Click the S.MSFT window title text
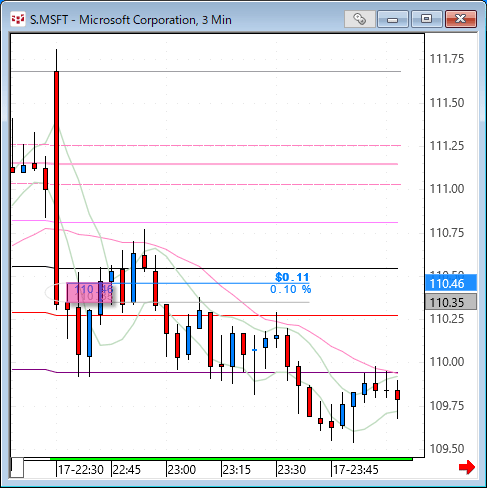This screenshot has width=487, height=488. point(131,20)
